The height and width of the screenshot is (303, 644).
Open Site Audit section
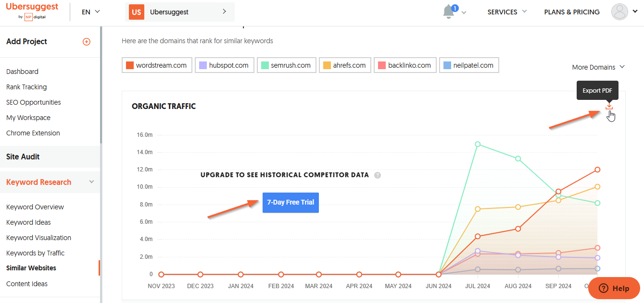click(x=50, y=157)
